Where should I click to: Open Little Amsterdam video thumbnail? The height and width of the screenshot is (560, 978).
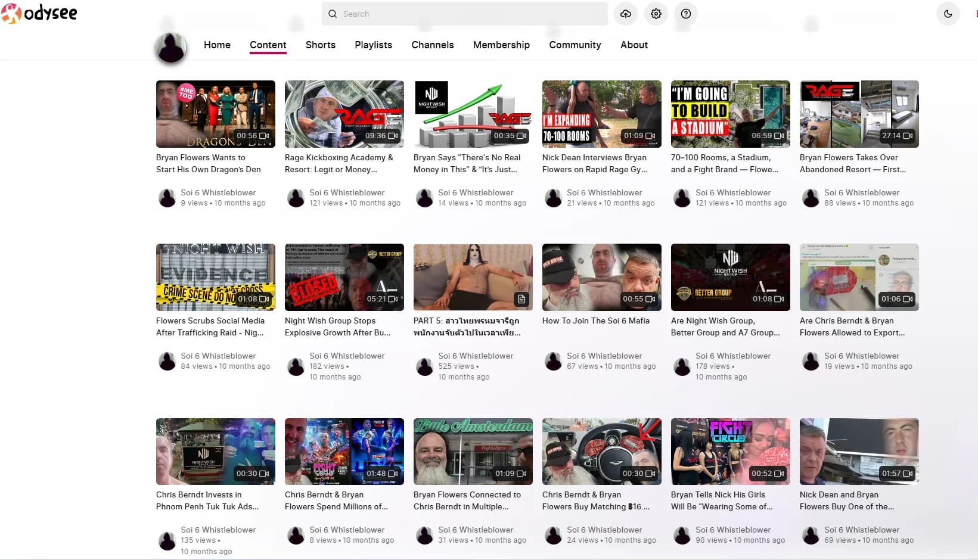pos(473,452)
